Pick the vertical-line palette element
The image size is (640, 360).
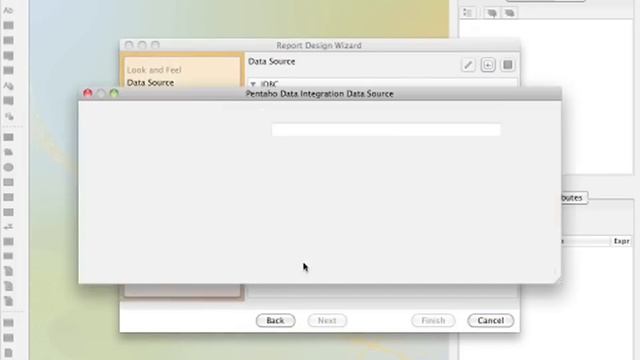click(x=8, y=212)
